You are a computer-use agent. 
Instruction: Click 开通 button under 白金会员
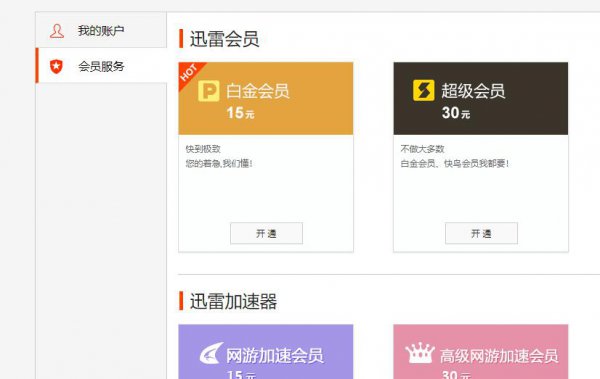(266, 233)
